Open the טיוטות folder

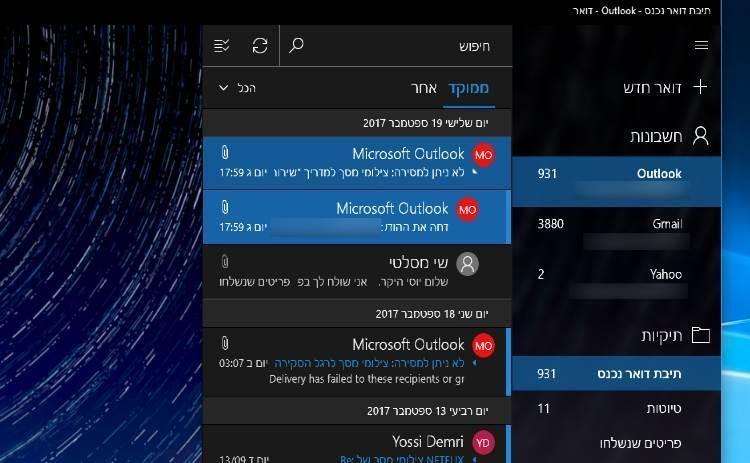pyautogui.click(x=617, y=408)
